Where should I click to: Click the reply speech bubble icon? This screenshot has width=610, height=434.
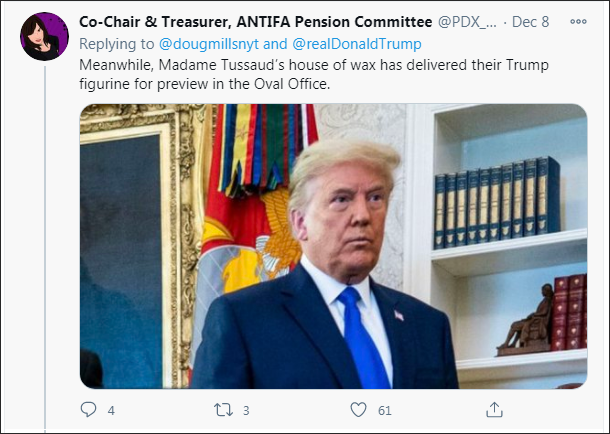(x=88, y=410)
